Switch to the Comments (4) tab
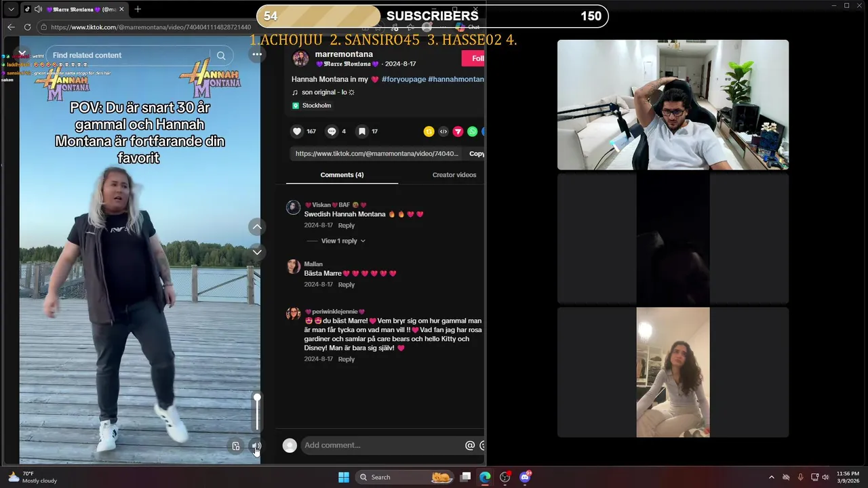Viewport: 868px width, 488px height. (342, 175)
